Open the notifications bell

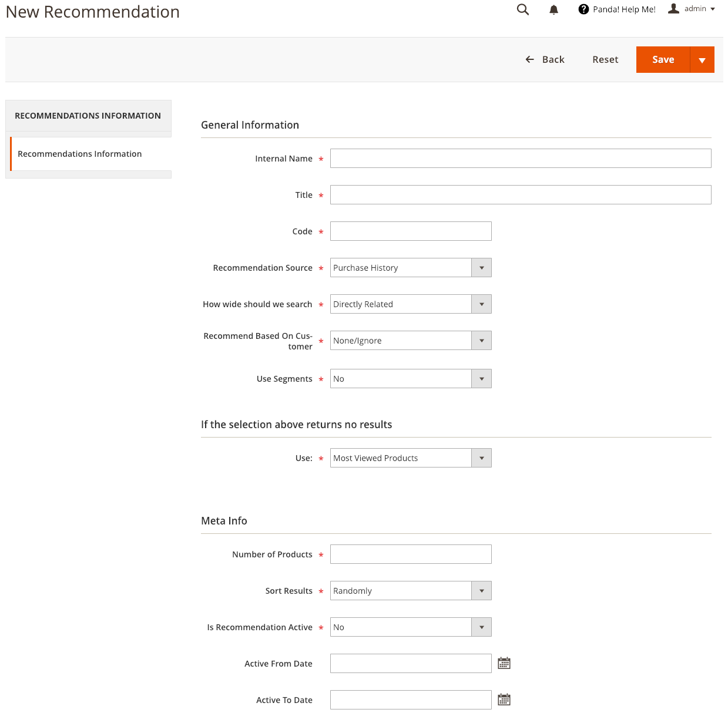(553, 9)
